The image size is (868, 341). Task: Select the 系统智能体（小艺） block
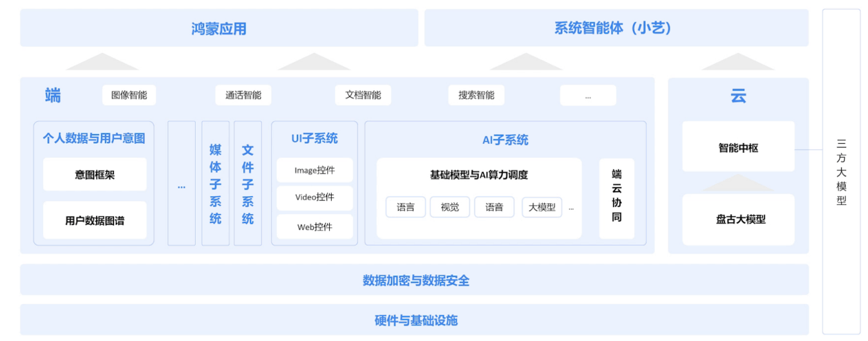tap(616, 28)
